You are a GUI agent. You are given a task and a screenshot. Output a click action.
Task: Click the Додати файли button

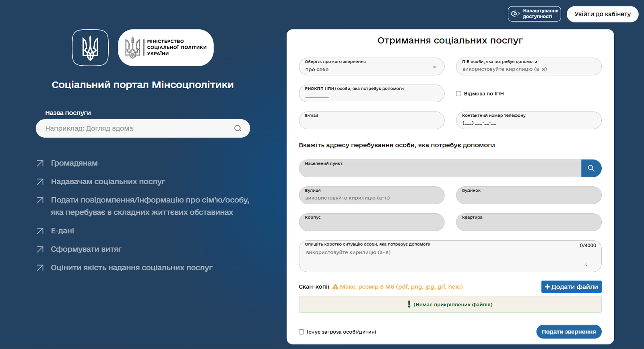click(x=571, y=287)
